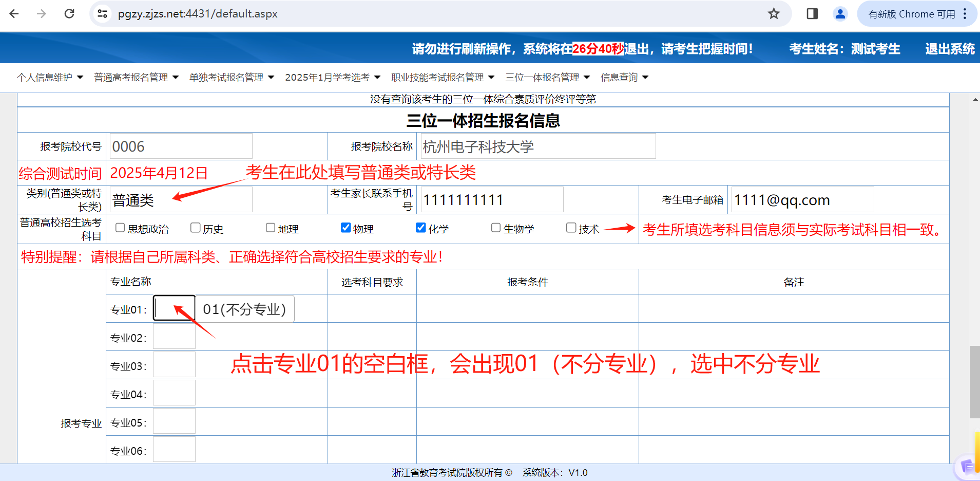This screenshot has width=980, height=481.
Task: Click the 专业02 input box
Action: pyautogui.click(x=174, y=337)
